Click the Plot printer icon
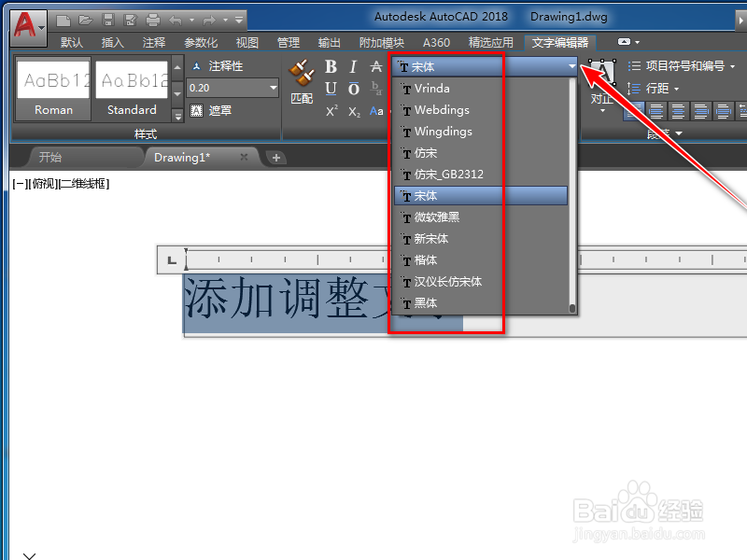Viewport: 747px width, 560px height. pyautogui.click(x=153, y=20)
